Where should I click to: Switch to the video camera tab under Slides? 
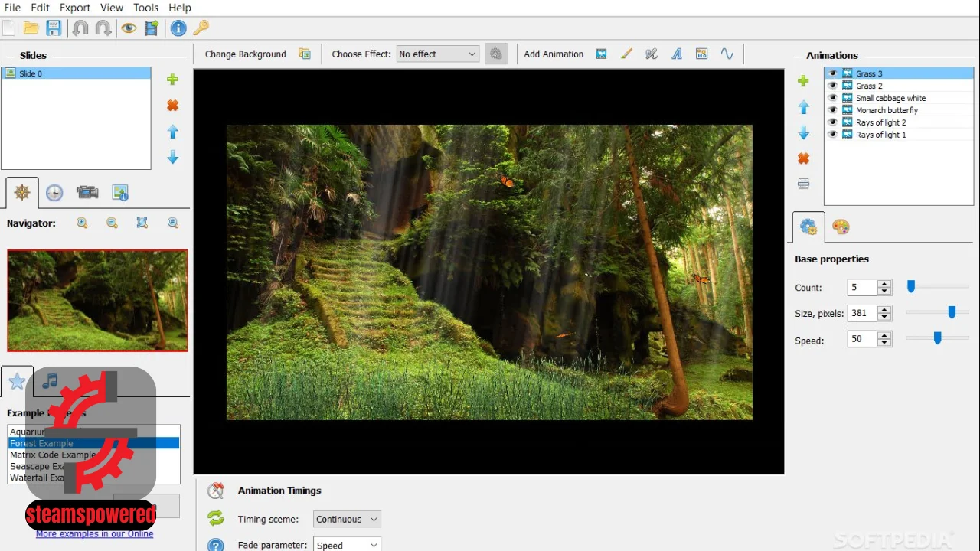87,192
